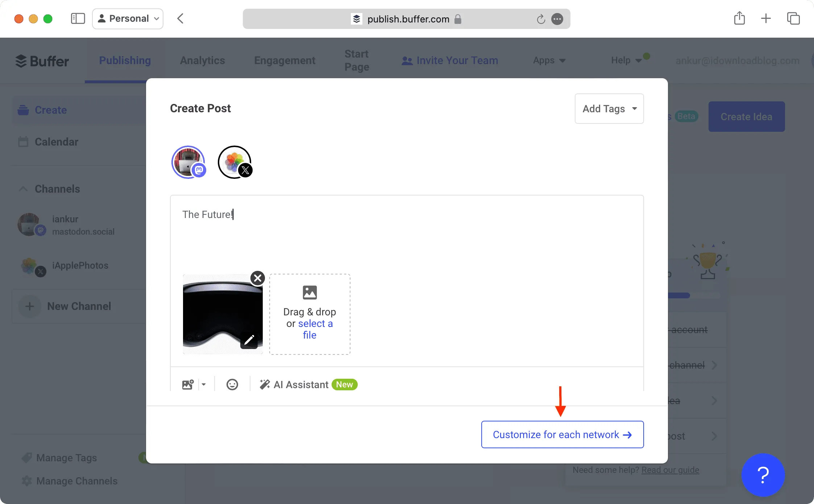
Task: Click the Create sidebar icon
Action: point(23,110)
